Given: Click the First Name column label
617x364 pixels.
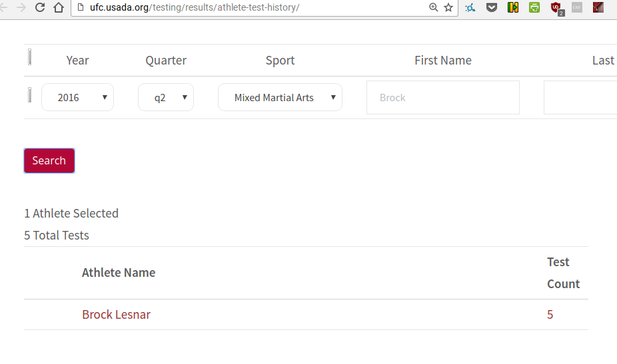Looking at the screenshot, I should [x=443, y=60].
